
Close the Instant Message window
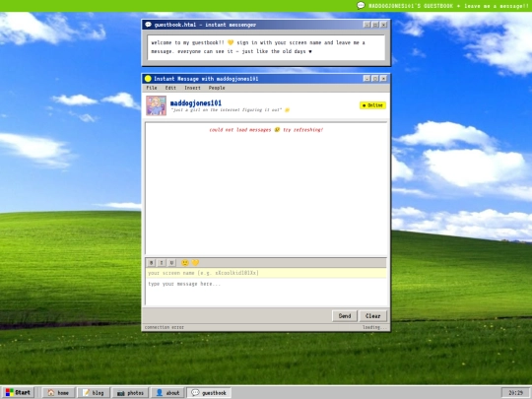point(384,79)
